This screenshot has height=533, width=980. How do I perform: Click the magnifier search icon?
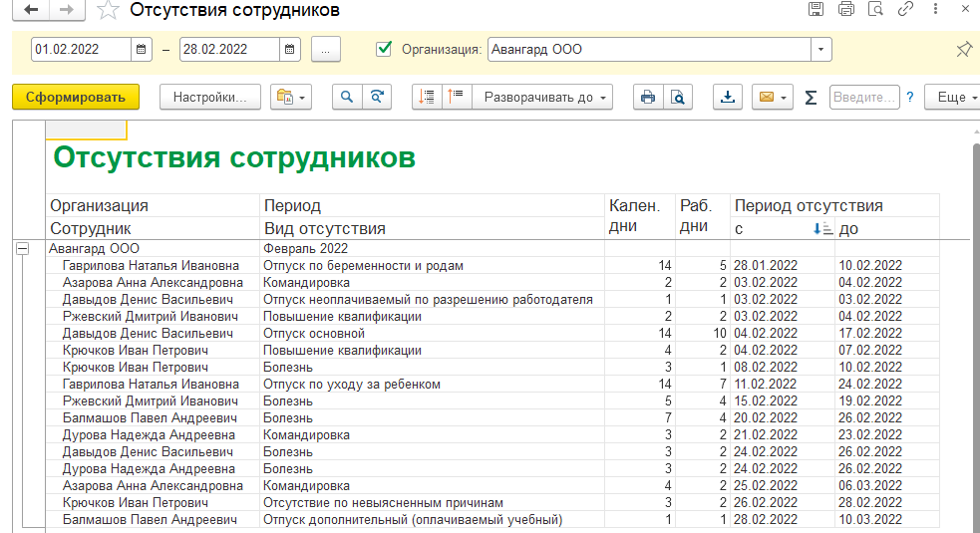coord(347,97)
